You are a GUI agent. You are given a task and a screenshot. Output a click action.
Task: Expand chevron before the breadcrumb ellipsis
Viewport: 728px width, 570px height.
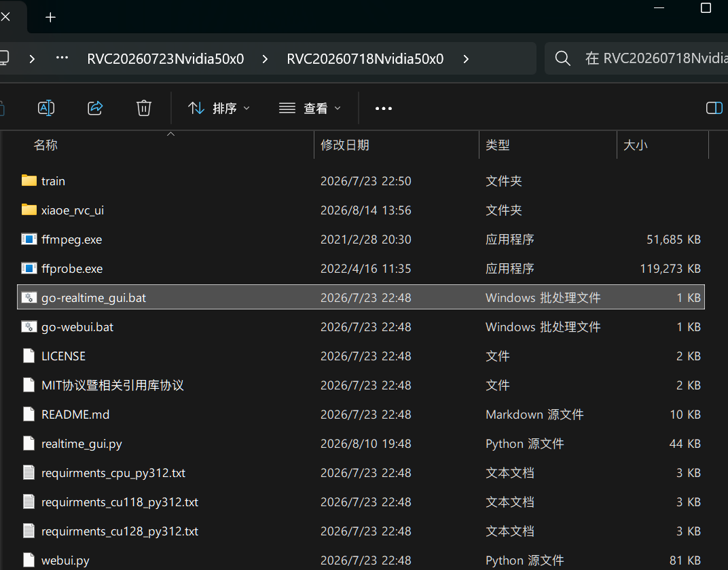32,59
